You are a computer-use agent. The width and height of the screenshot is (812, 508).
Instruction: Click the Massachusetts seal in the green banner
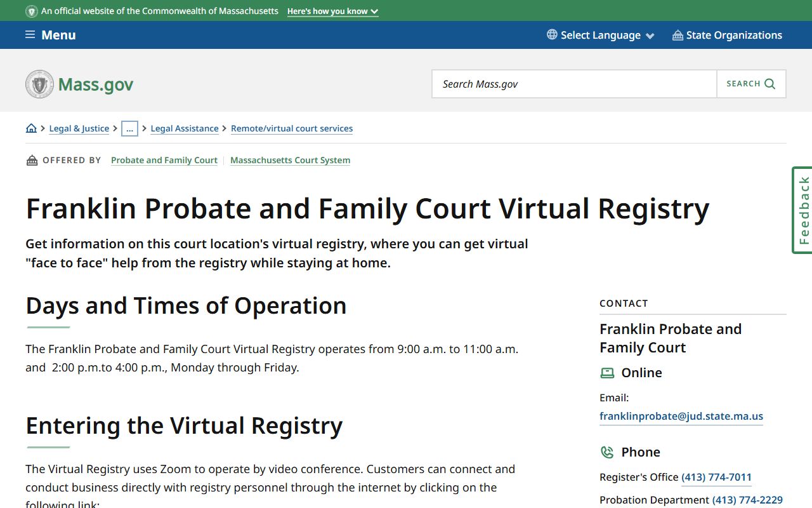[32, 11]
